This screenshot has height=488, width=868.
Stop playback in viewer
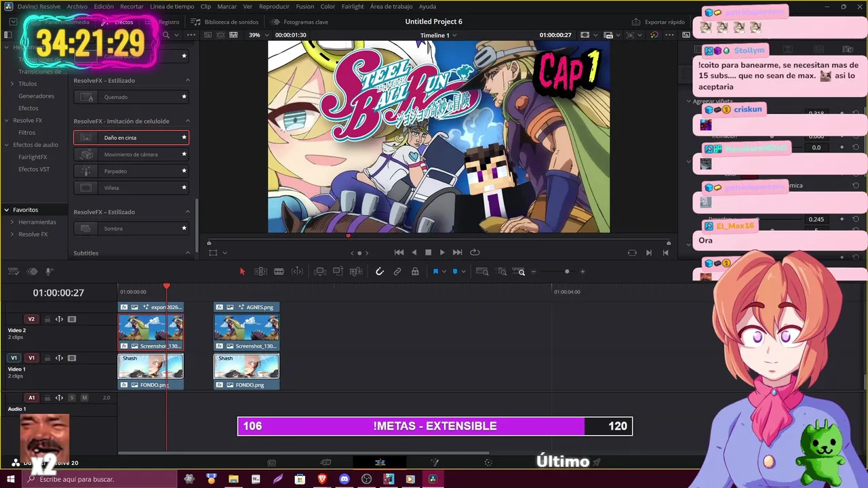(x=428, y=252)
